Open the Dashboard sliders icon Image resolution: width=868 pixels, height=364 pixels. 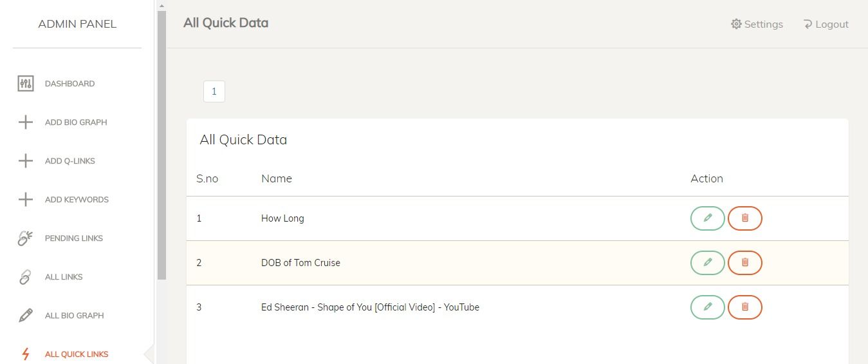point(26,84)
